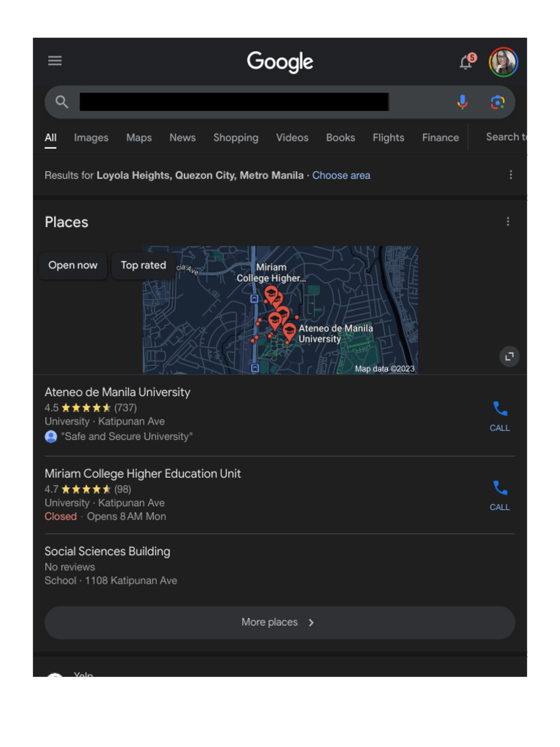The image size is (560, 747).
Task: Start voice search with microphone
Action: pos(462,101)
